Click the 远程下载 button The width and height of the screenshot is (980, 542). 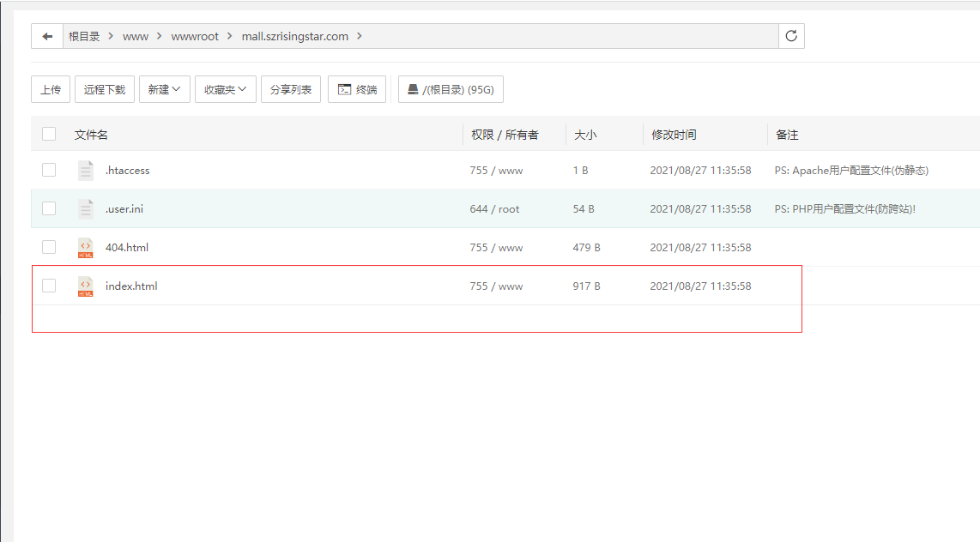(105, 89)
